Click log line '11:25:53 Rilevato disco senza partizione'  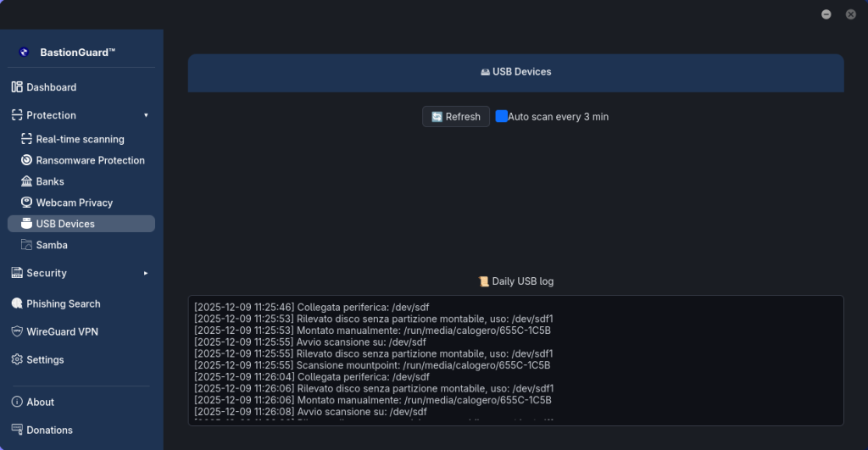pyautogui.click(x=374, y=319)
